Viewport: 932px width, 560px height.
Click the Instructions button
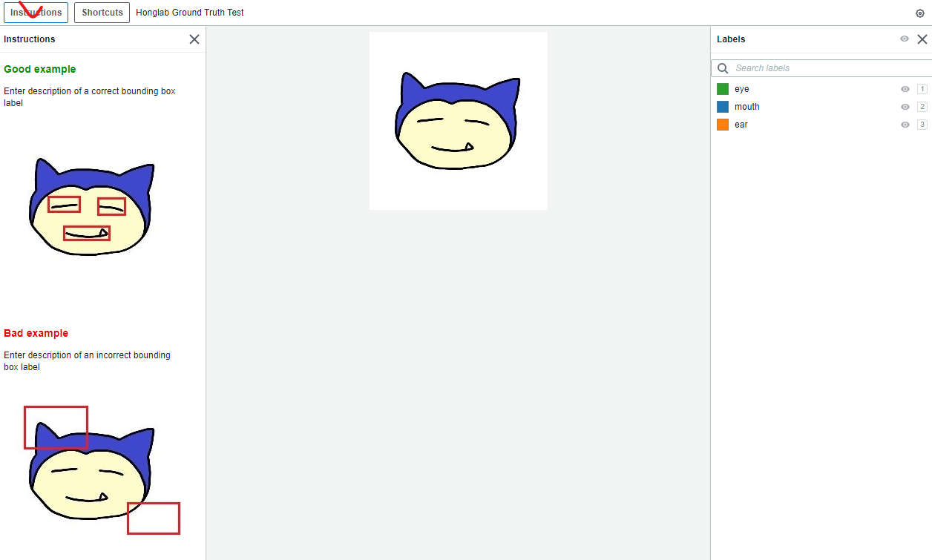pyautogui.click(x=36, y=13)
